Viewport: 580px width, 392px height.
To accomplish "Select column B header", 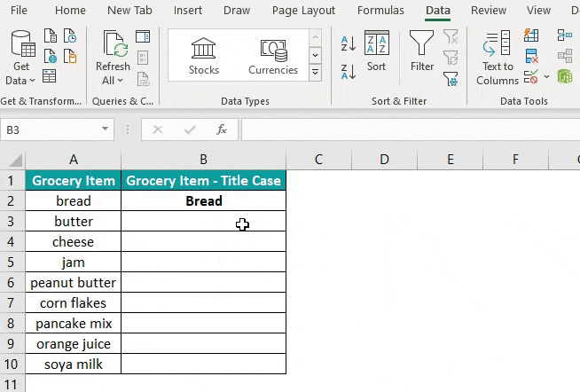I will pyautogui.click(x=203, y=160).
